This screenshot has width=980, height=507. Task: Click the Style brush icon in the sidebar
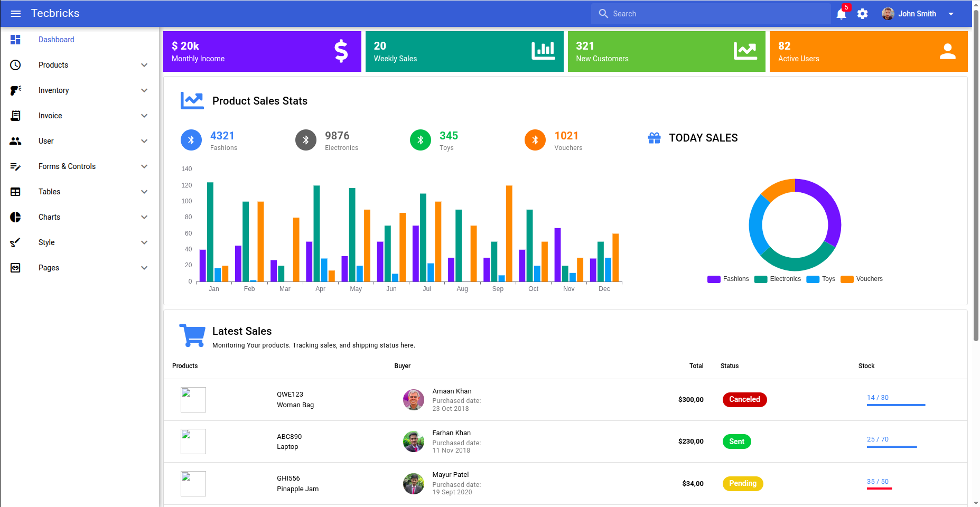[15, 242]
